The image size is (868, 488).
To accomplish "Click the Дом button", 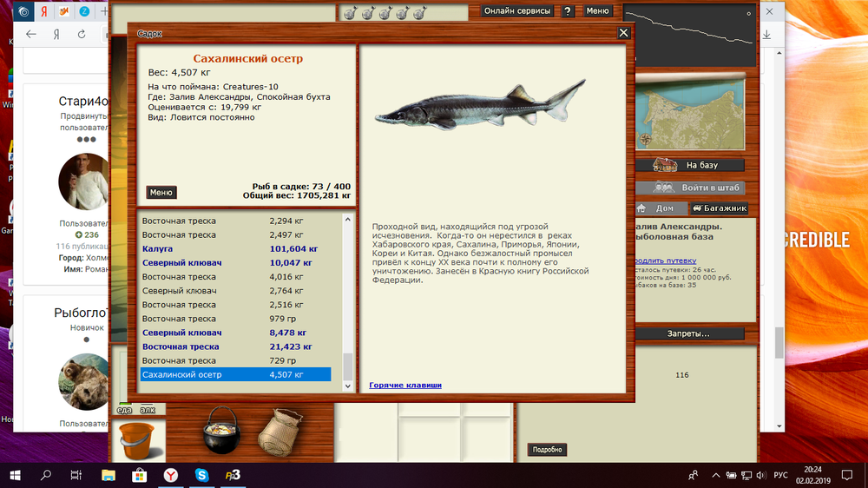I will click(x=661, y=208).
